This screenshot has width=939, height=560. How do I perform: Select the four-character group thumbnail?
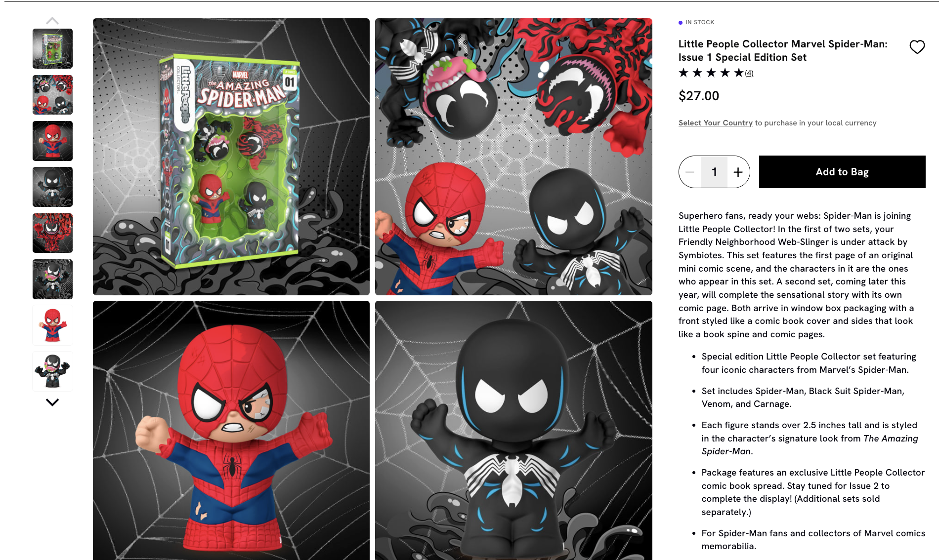tap(52, 95)
